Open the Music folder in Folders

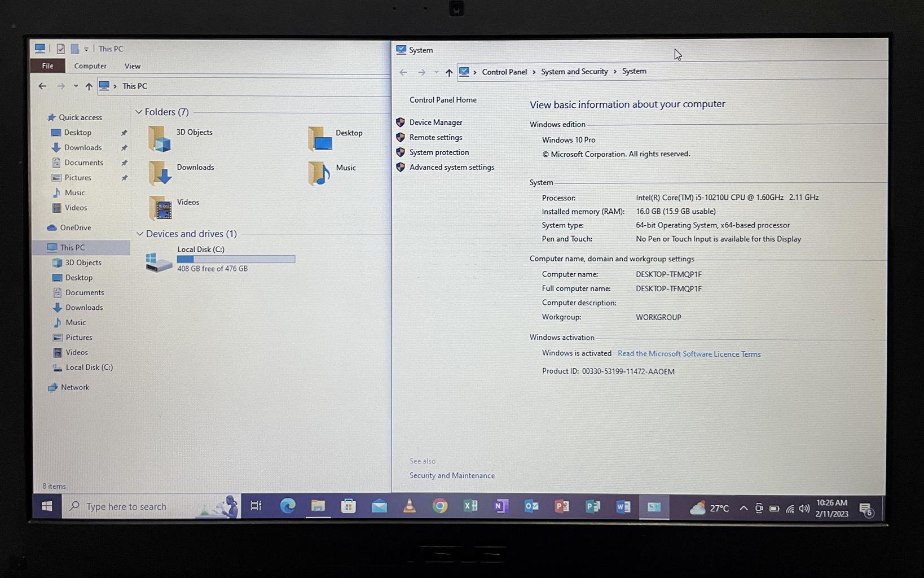[319, 173]
